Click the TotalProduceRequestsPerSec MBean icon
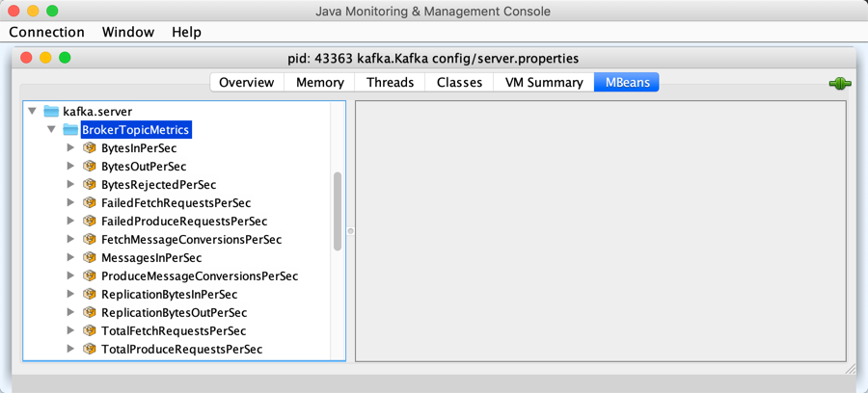 click(90, 350)
